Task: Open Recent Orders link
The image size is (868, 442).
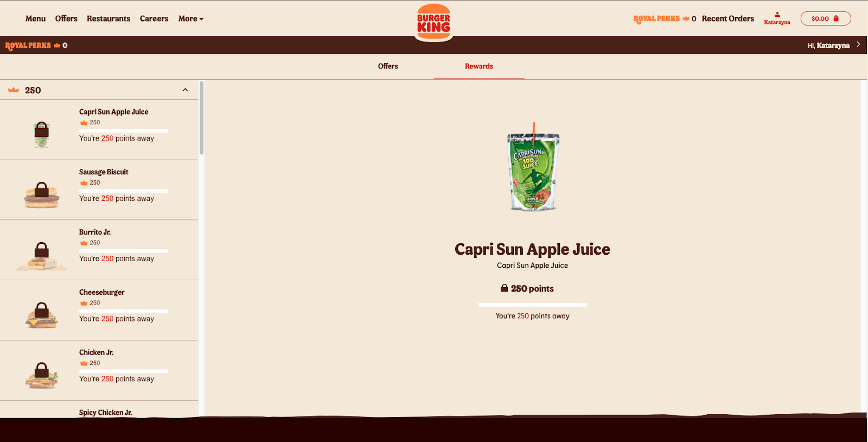Action: [727, 18]
